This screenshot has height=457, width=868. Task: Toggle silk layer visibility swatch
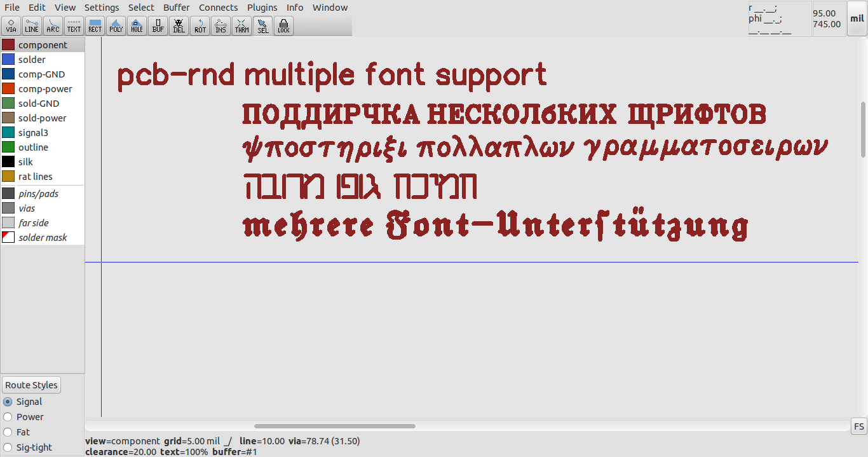click(x=8, y=162)
